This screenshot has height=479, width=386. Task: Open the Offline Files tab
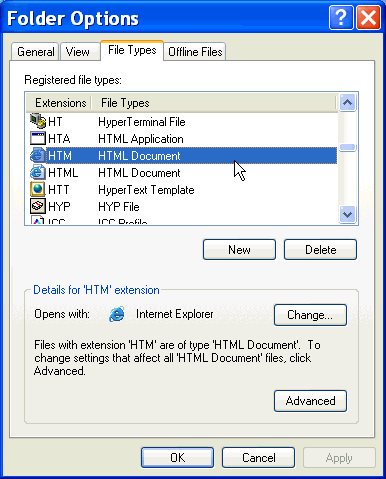pos(195,52)
